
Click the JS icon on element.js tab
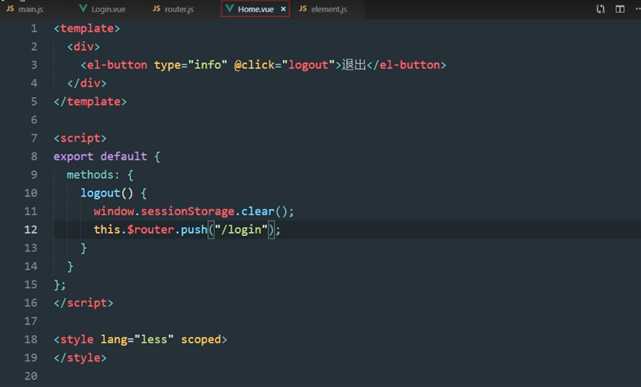pyautogui.click(x=303, y=8)
